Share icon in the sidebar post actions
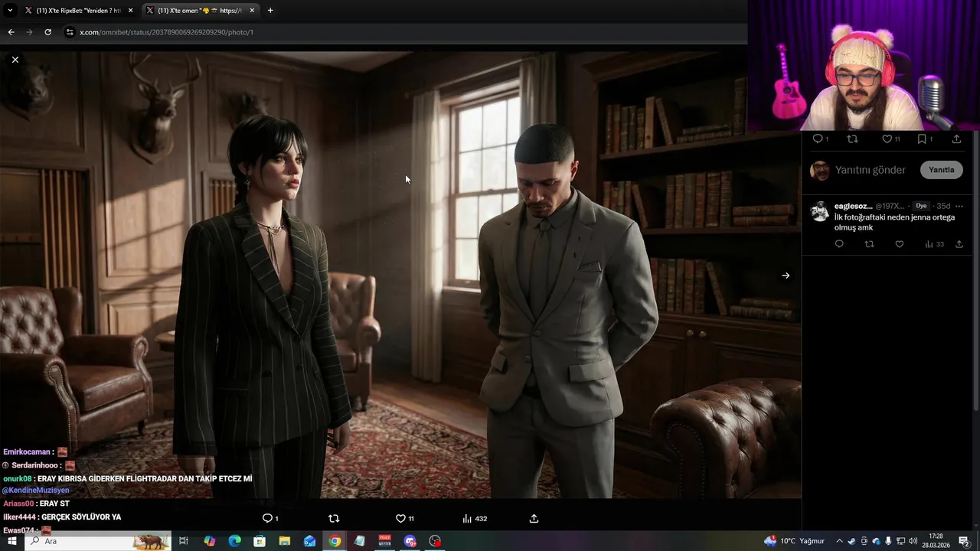 (956, 139)
